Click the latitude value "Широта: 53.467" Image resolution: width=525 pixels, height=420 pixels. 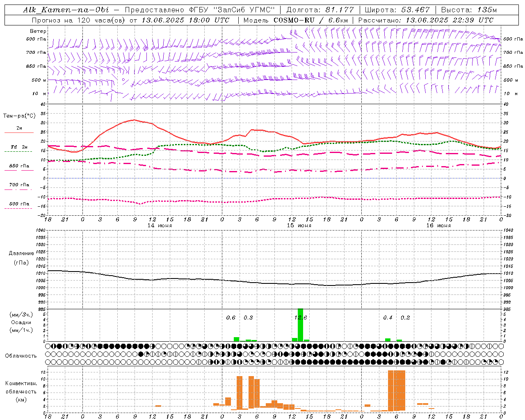[x=397, y=10]
